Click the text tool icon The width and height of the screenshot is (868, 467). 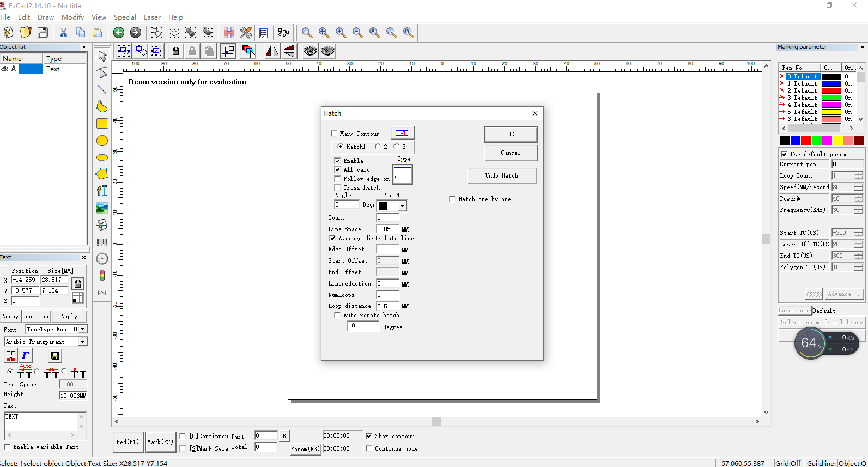tap(102, 191)
